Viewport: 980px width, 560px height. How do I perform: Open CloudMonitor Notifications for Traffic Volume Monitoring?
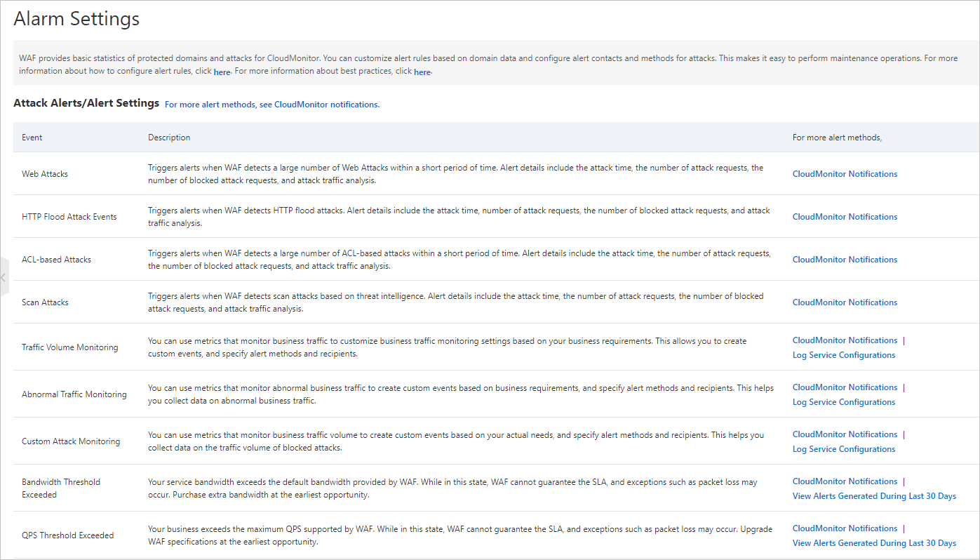click(845, 340)
